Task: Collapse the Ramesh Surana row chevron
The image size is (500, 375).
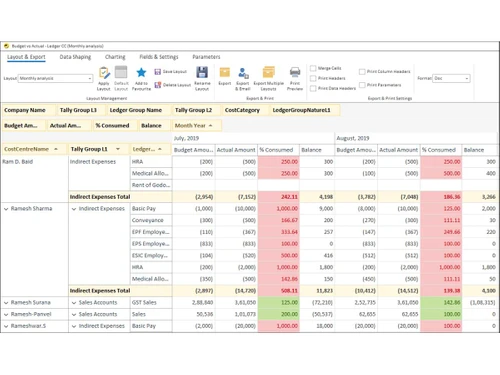Action: (x=6, y=303)
